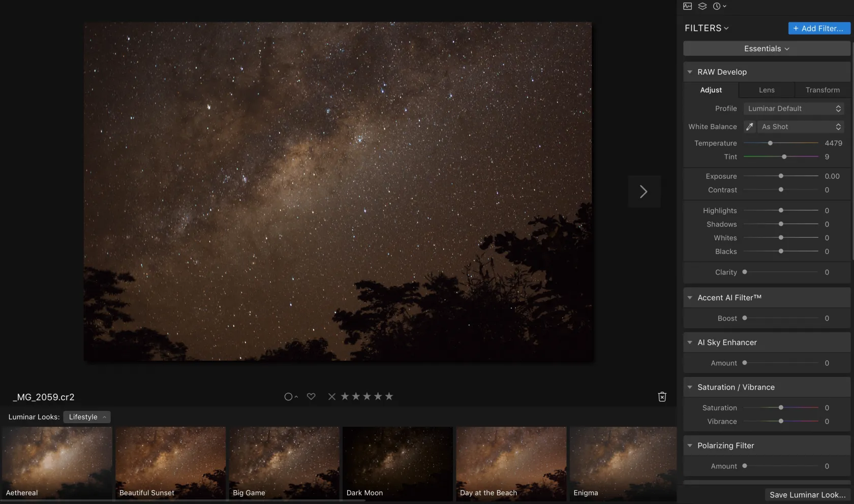Pick the White Balance eyedropper tool
854x504 pixels.
(x=749, y=127)
